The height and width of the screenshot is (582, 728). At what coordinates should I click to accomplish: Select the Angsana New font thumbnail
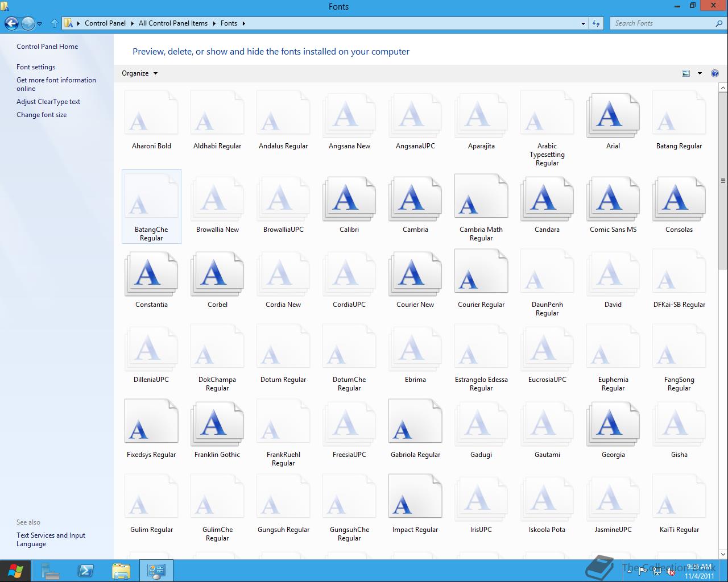coord(349,116)
